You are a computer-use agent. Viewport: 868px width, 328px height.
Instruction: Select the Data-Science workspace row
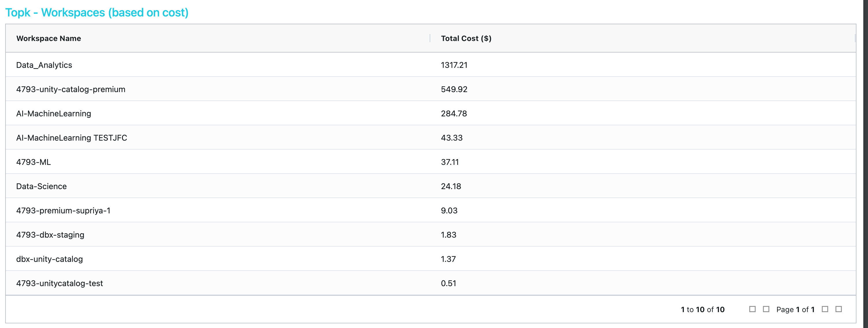click(x=41, y=186)
